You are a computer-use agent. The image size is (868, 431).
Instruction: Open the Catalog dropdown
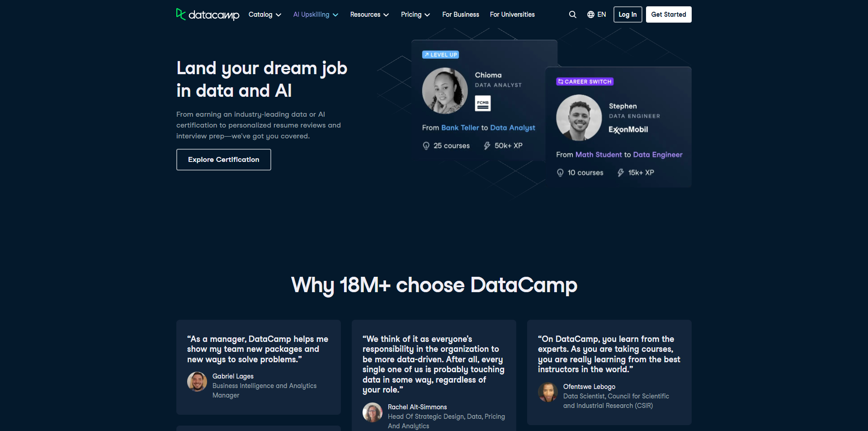pos(264,14)
